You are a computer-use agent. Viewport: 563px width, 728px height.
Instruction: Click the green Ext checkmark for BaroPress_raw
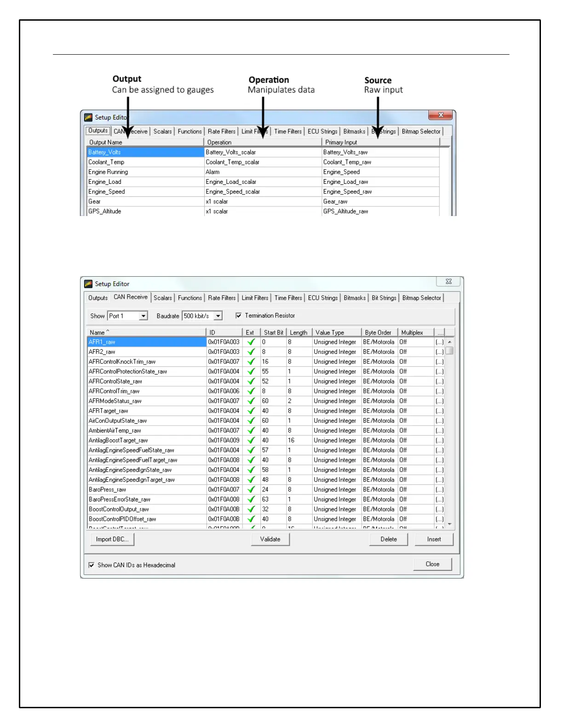251,489
